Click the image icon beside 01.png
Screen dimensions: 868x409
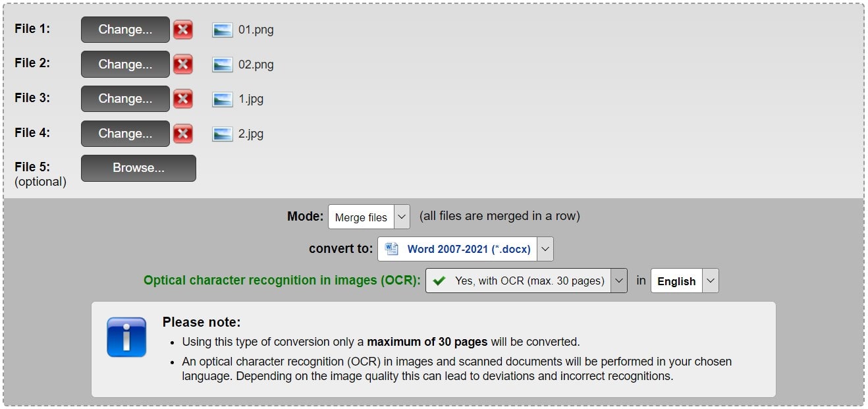pyautogui.click(x=223, y=30)
